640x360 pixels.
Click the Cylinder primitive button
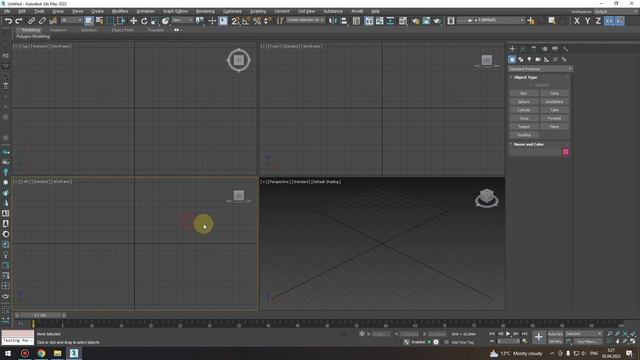click(x=524, y=110)
